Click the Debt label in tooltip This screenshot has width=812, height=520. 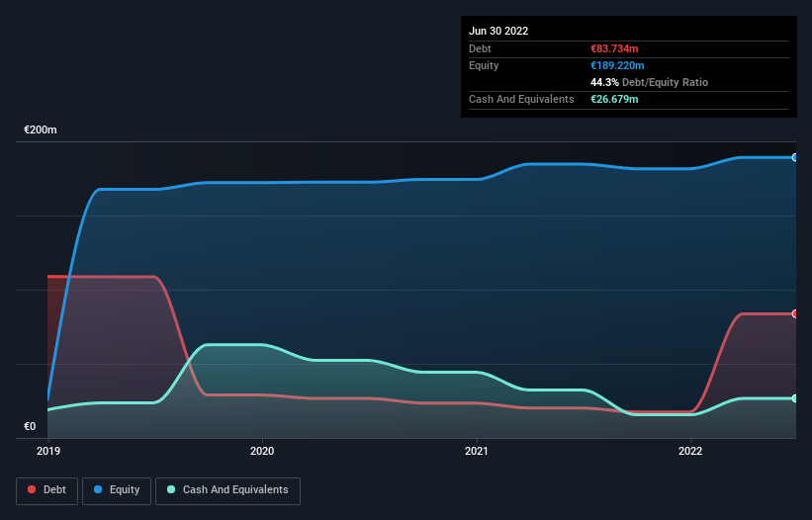tap(480, 48)
